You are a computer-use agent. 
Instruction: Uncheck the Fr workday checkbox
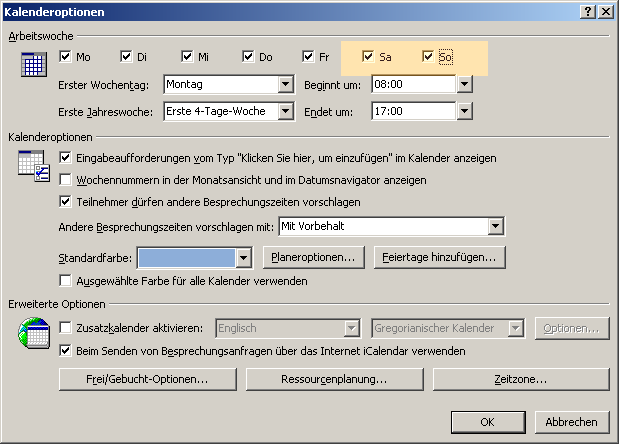pyautogui.click(x=308, y=56)
